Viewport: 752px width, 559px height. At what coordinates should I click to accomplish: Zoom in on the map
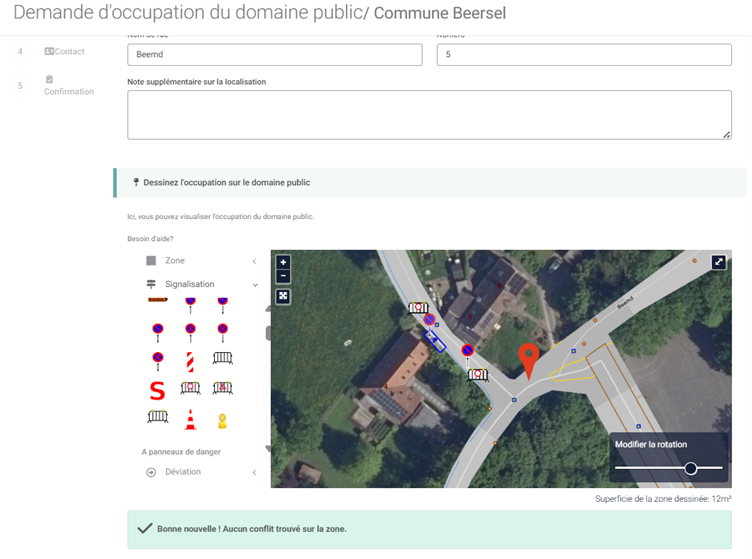(283, 262)
